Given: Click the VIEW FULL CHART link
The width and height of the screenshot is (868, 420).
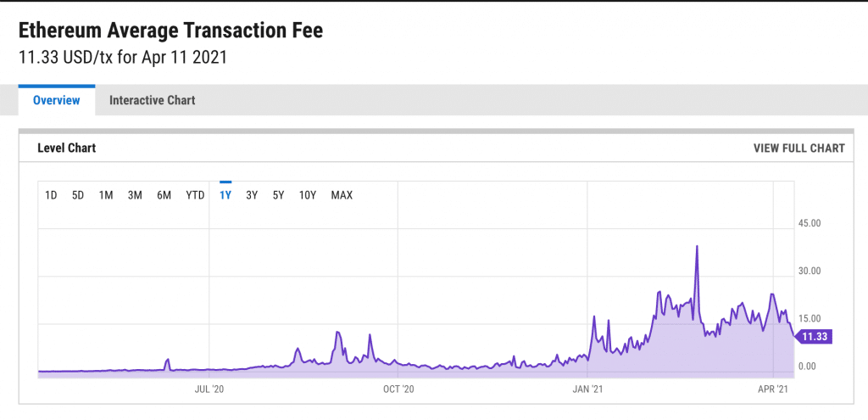Looking at the screenshot, I should (x=798, y=148).
